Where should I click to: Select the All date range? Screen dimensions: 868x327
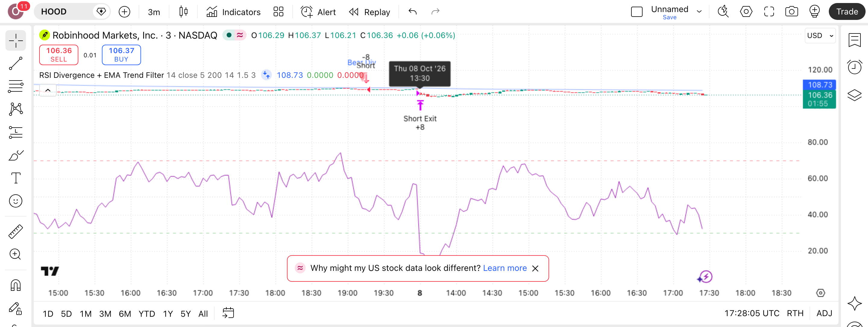click(203, 314)
